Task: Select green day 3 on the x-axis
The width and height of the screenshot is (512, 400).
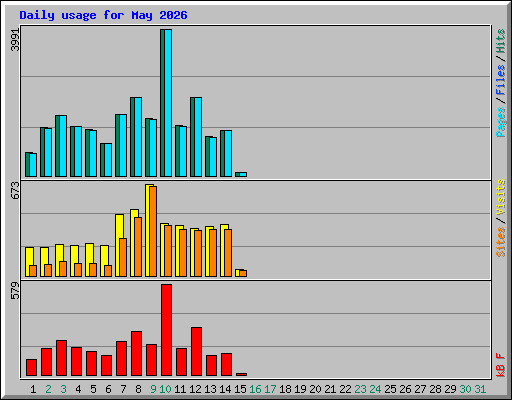Action: pos(63,389)
